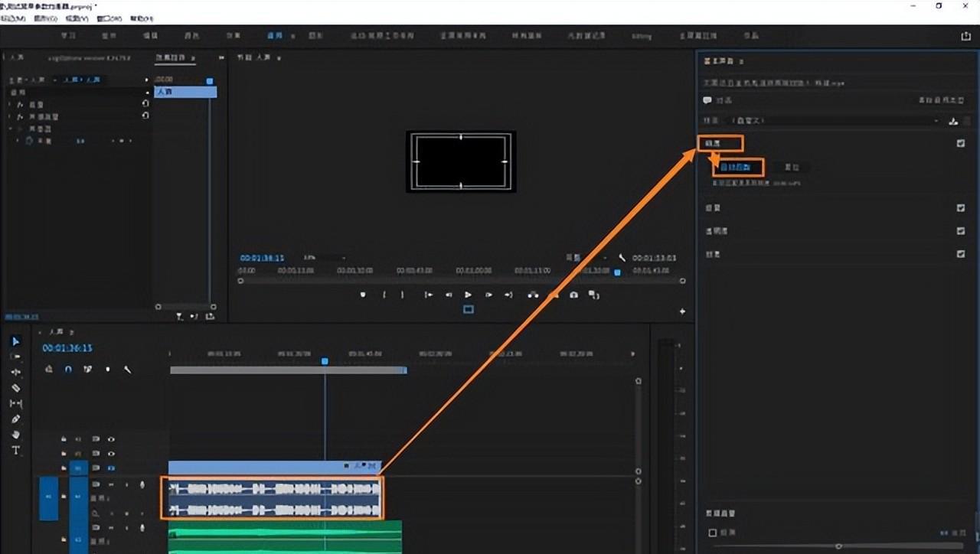Click clear audio type link

(941, 100)
